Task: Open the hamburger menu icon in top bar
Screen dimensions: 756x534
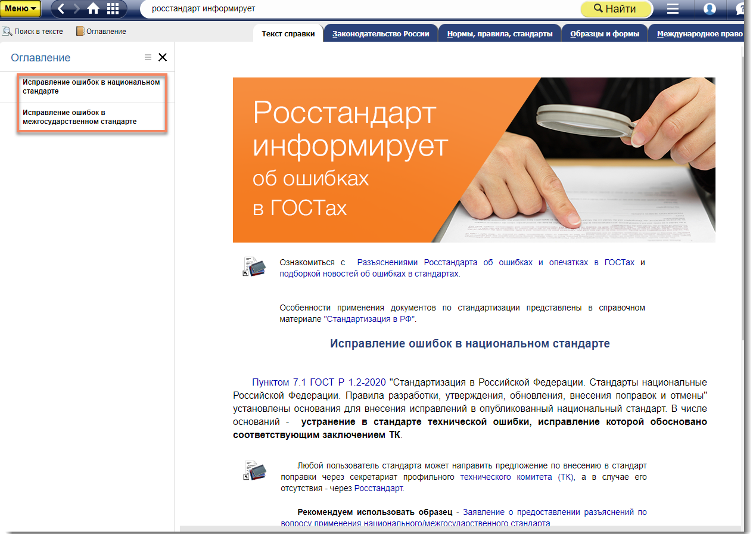Action: click(x=673, y=9)
